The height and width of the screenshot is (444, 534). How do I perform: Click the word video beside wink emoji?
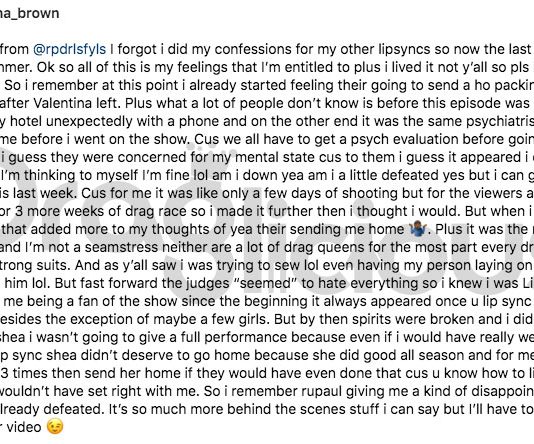[24, 427]
